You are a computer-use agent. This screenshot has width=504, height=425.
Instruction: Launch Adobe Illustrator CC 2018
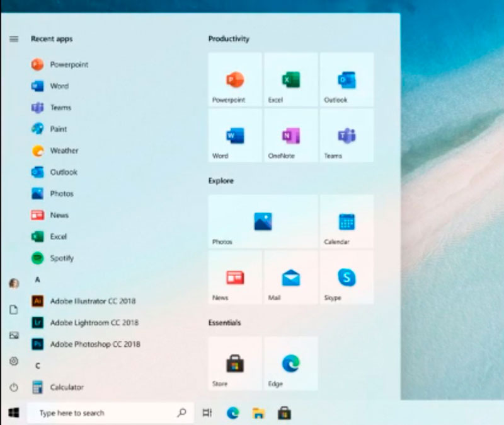pyautogui.click(x=84, y=301)
